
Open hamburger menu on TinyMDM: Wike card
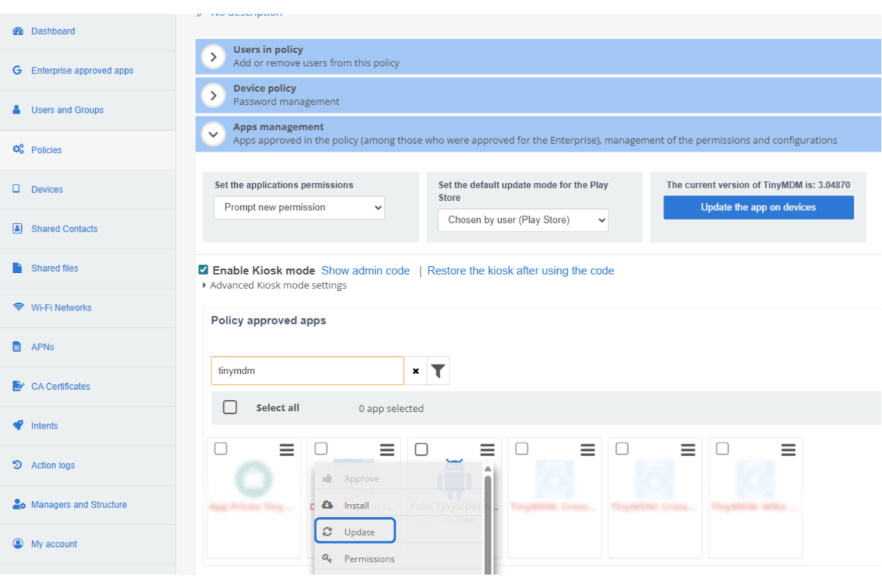[x=788, y=450]
